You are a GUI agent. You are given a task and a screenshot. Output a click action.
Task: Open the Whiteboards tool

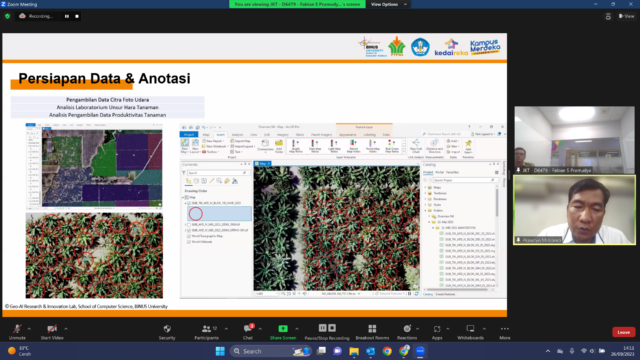tap(470, 331)
